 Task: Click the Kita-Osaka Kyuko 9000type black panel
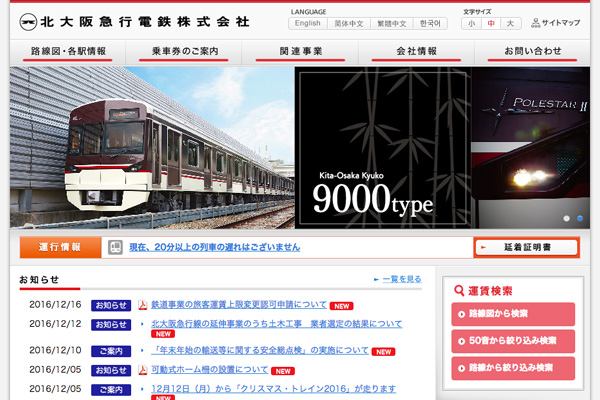pos(383,148)
